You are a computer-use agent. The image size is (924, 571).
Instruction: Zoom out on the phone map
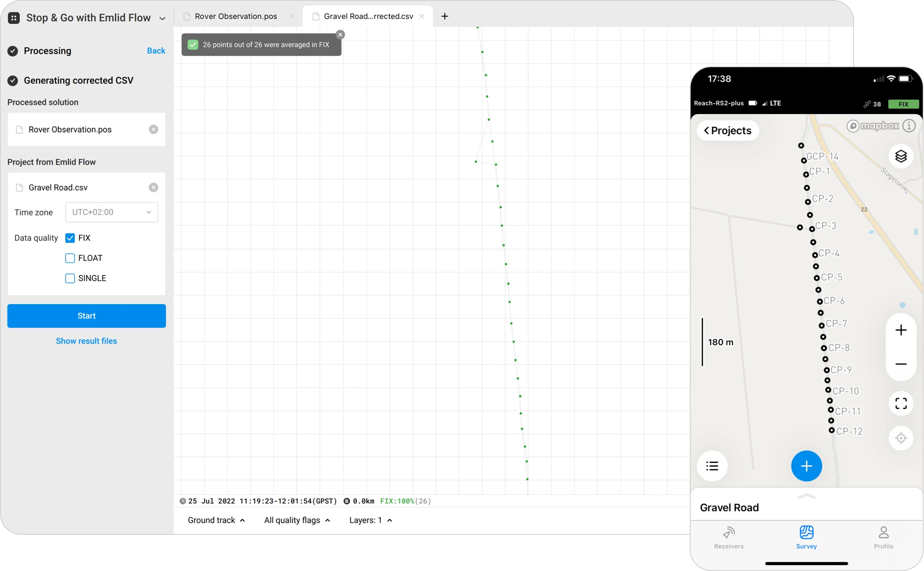(x=901, y=364)
